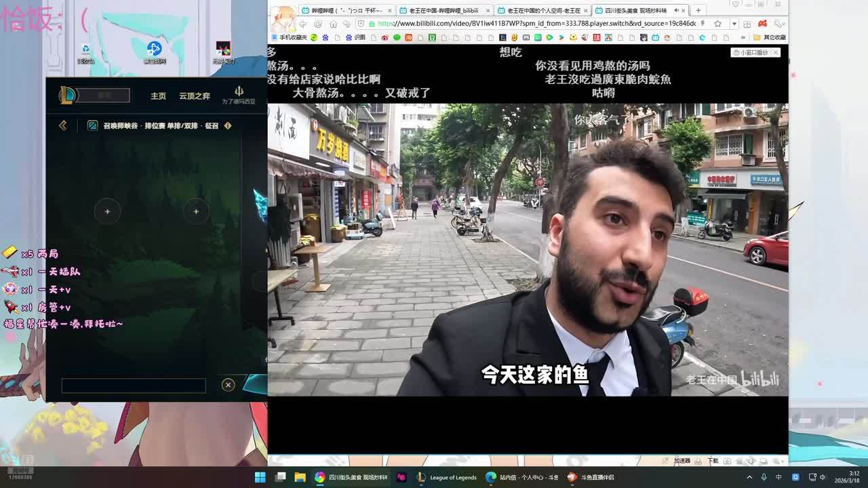Screen dimensions: 868x488
Task: Close the 小窗口播放 mini-player popup
Action: (776, 52)
